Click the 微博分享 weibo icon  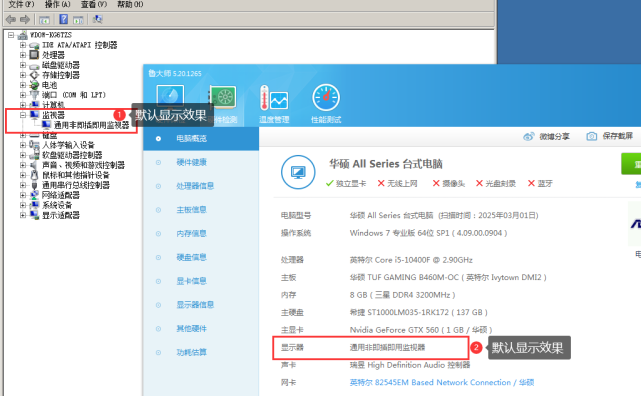pos(529,136)
